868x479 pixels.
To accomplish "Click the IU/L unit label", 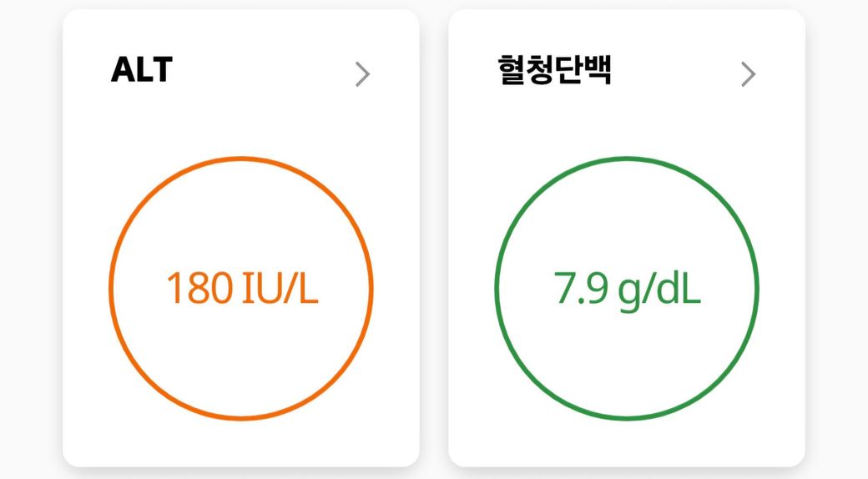I will (x=280, y=288).
